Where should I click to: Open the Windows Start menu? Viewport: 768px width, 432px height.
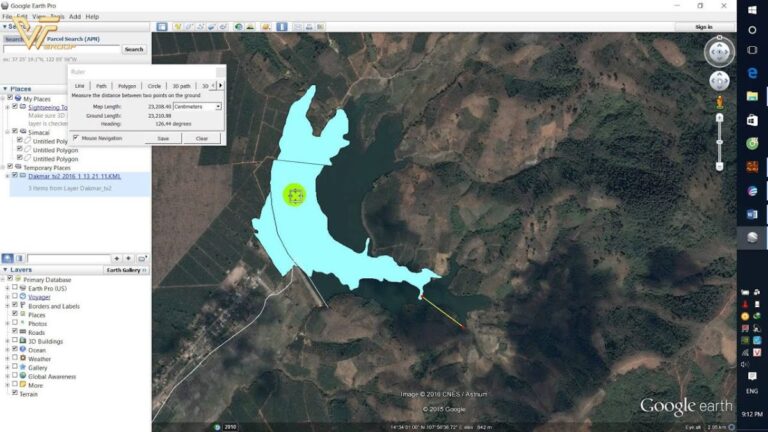(x=752, y=10)
